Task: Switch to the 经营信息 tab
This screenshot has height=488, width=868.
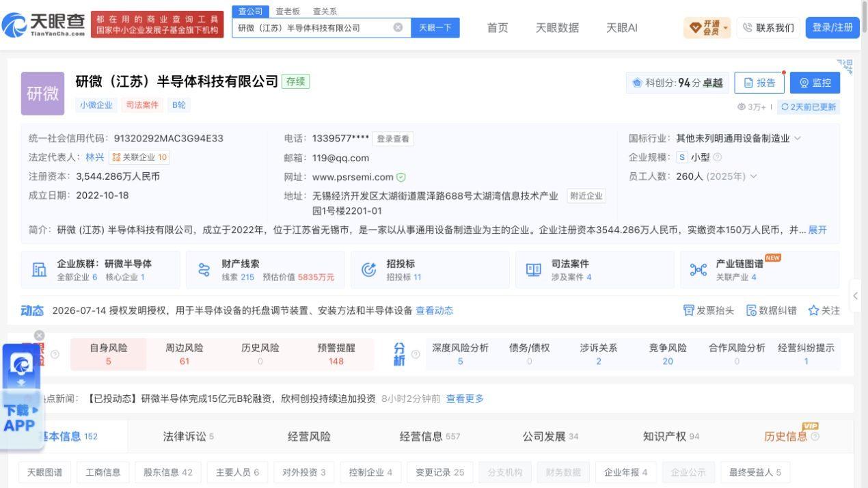Action: [429, 436]
